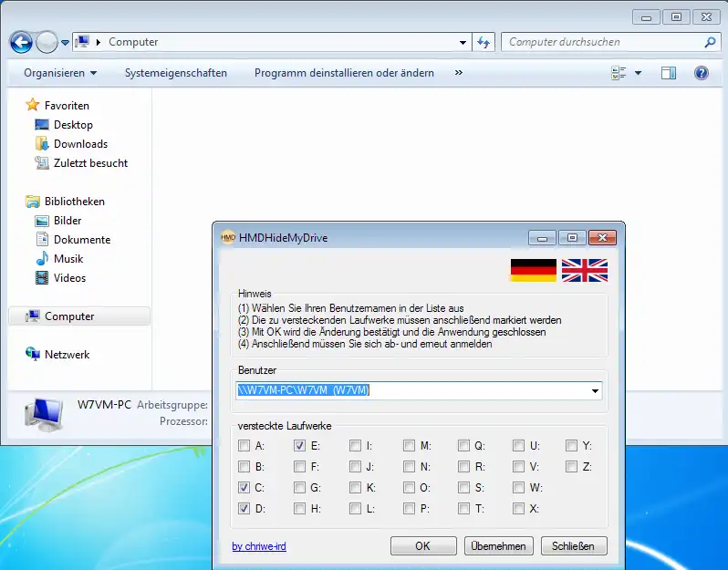Open Systemeigenschaften in toolbar
Screen dimensions: 728x570
[x=176, y=73]
